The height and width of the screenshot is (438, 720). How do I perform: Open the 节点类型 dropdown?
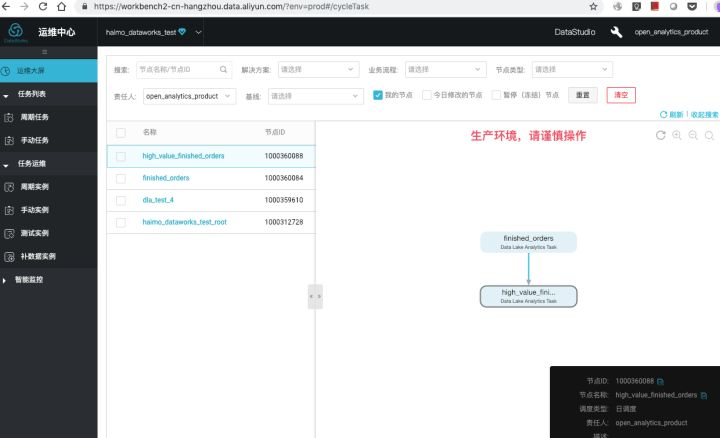[572, 69]
